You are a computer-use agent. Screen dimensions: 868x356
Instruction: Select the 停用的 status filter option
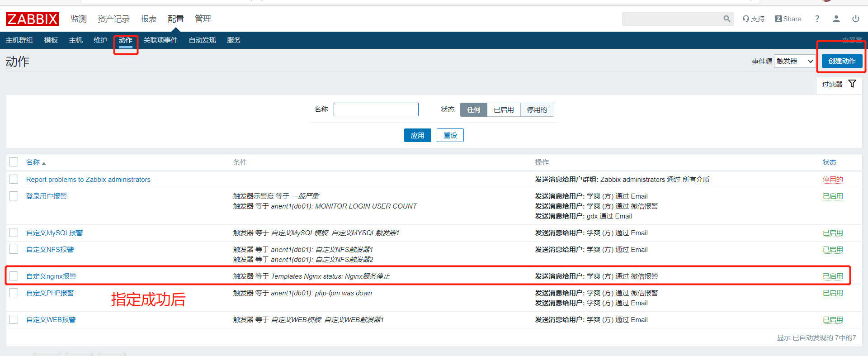point(537,109)
